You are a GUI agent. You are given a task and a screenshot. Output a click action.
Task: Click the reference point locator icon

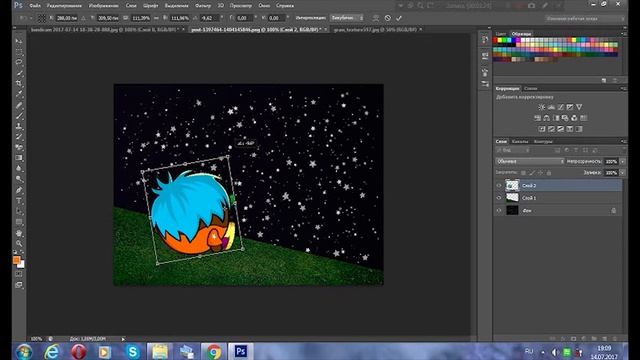click(42, 18)
